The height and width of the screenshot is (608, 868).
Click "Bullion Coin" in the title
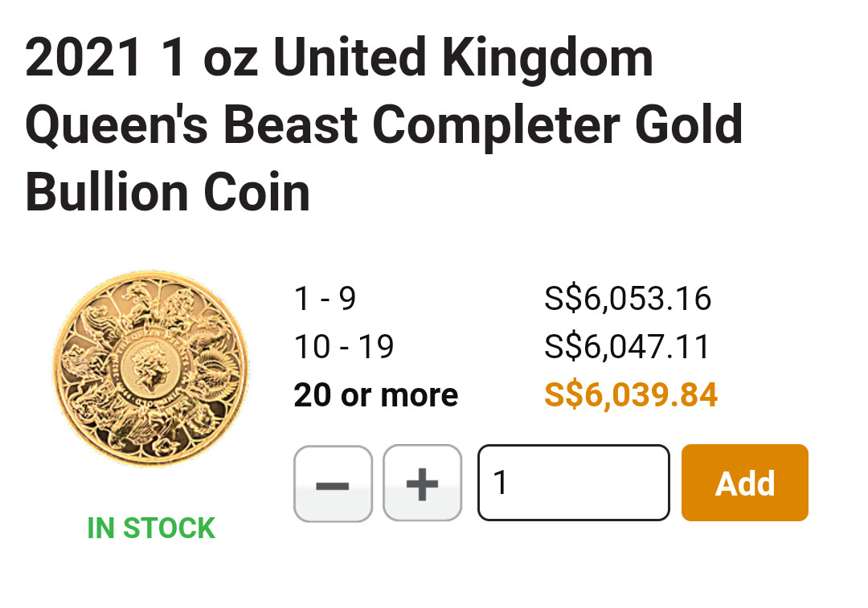(168, 194)
